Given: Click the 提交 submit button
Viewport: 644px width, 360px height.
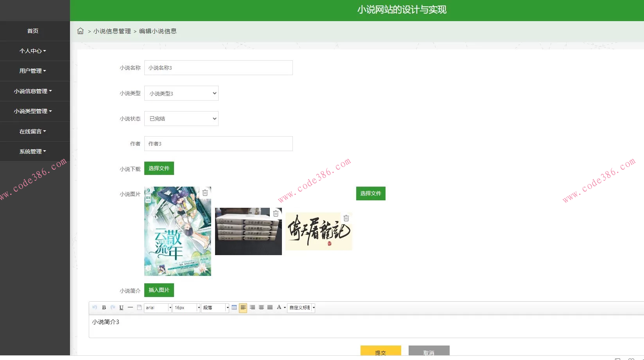Looking at the screenshot, I should (381, 351).
